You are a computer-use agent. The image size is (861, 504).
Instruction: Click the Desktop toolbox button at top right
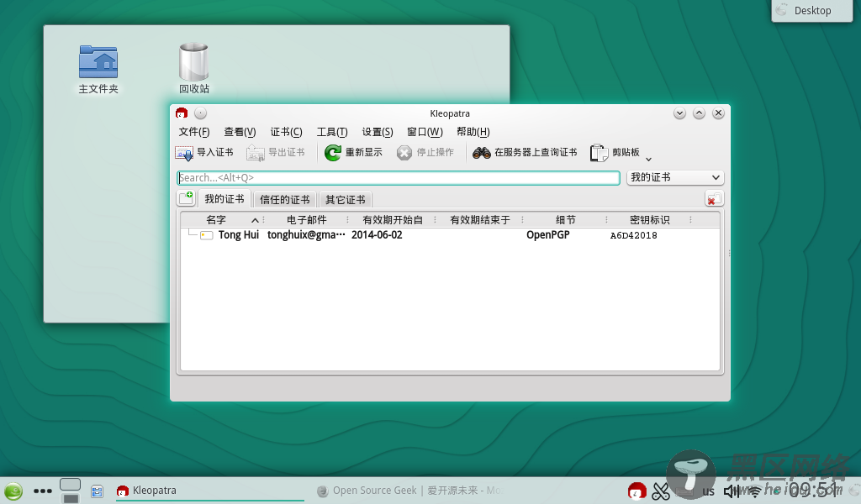[812, 10]
